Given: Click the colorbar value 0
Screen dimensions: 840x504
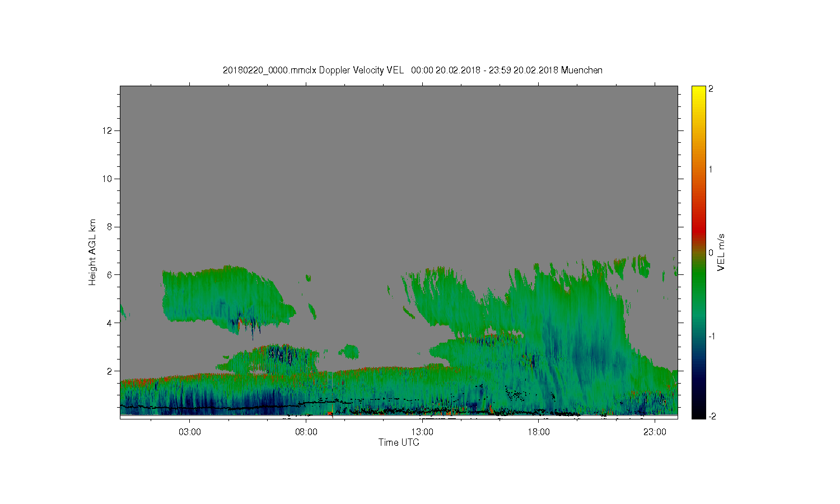Looking at the screenshot, I should click(x=711, y=253).
